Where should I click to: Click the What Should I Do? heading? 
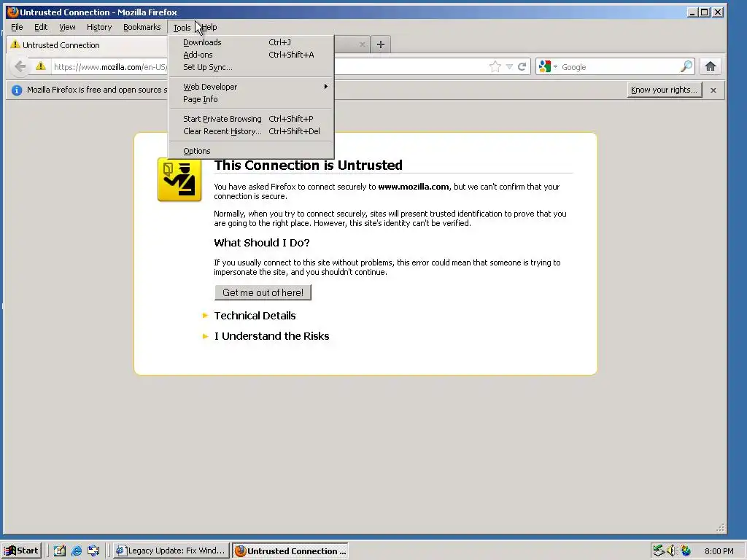(x=262, y=243)
